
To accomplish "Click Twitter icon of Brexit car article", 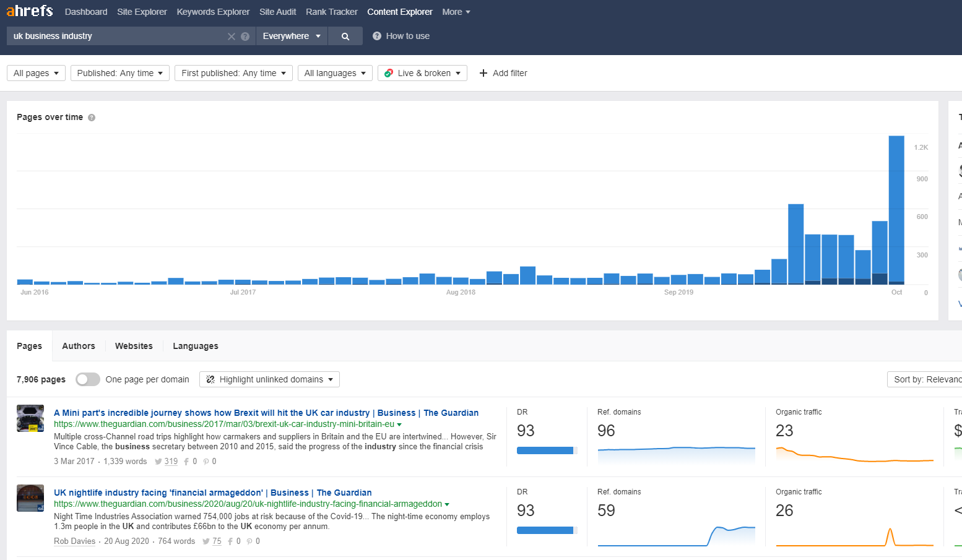I will click(x=158, y=462).
